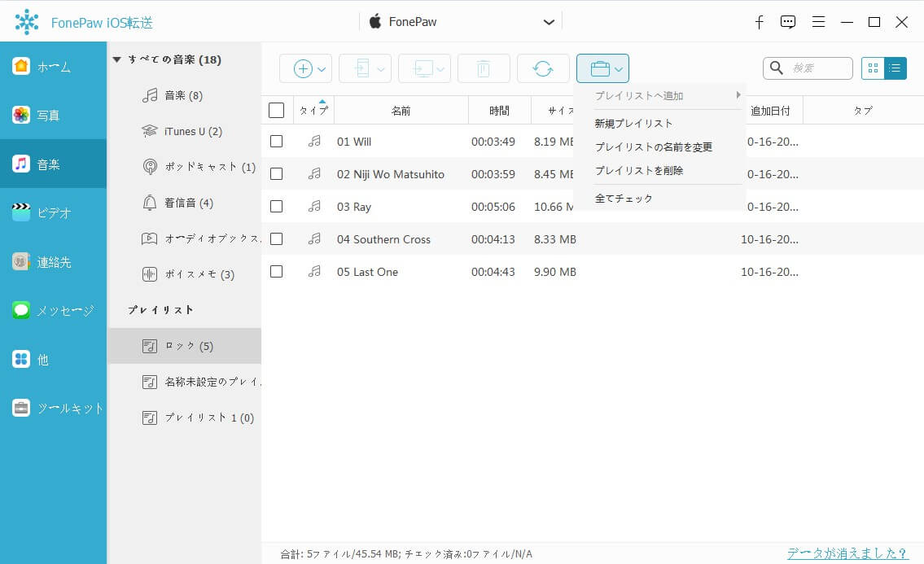The height and width of the screenshot is (564, 924).
Task: Open the feedback chat icon
Action: click(x=787, y=22)
